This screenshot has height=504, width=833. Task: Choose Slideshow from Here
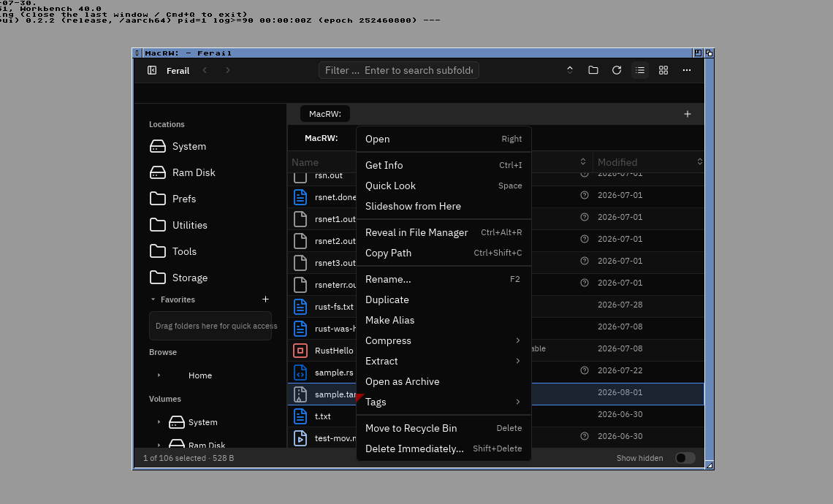pyautogui.click(x=444, y=206)
